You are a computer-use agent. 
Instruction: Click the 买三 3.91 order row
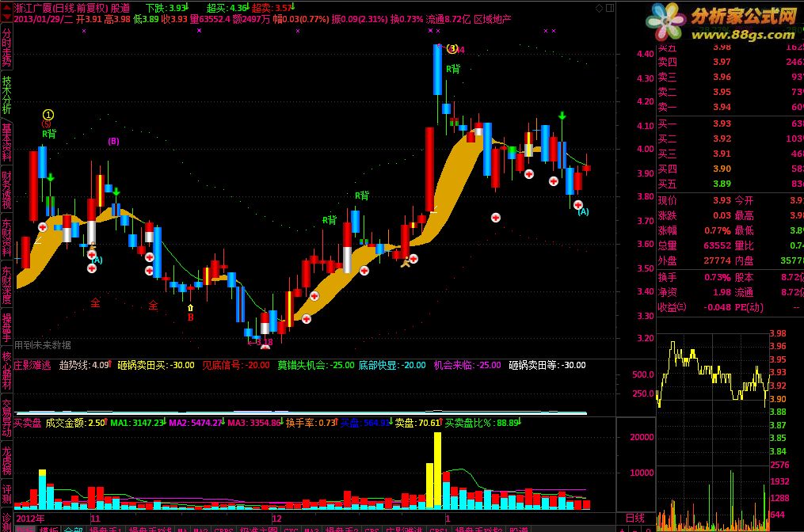(x=730, y=154)
